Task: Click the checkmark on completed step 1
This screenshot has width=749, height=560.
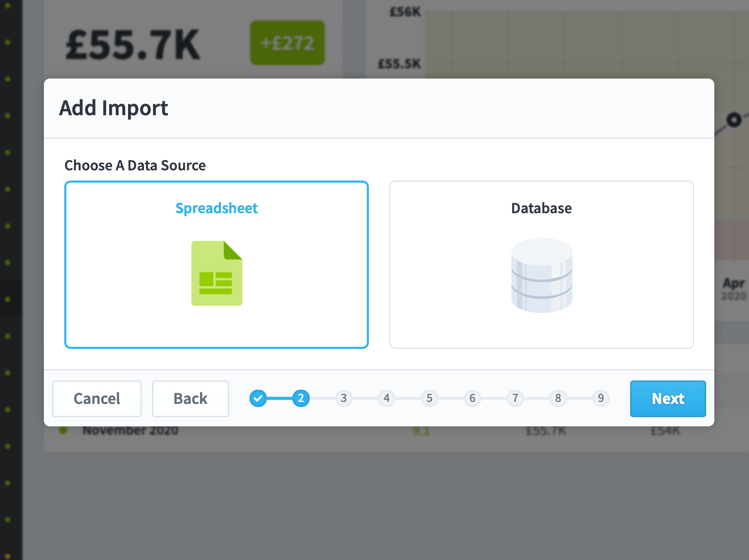Action: [x=258, y=398]
